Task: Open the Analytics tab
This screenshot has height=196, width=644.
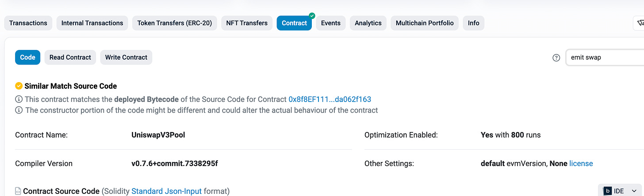Action: click(368, 23)
